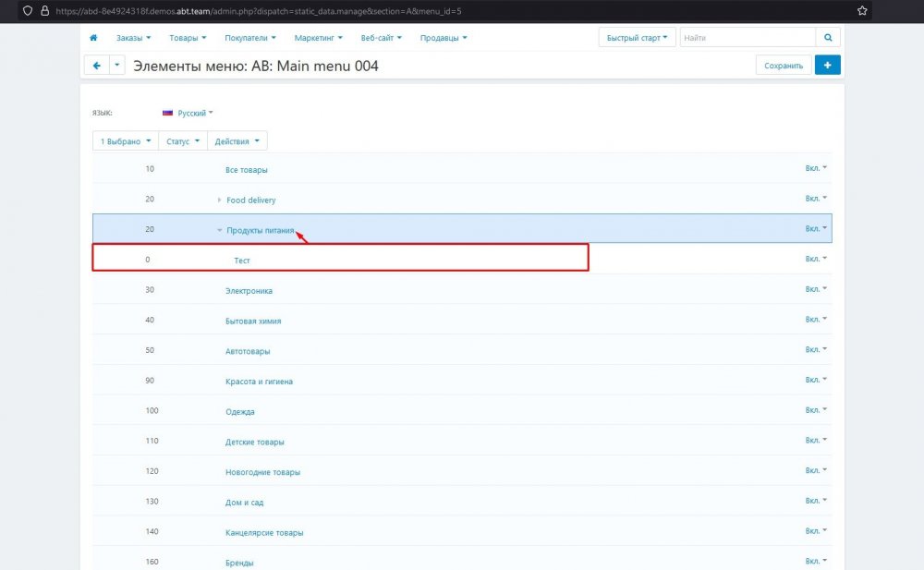Open the Заказы menu

133,38
